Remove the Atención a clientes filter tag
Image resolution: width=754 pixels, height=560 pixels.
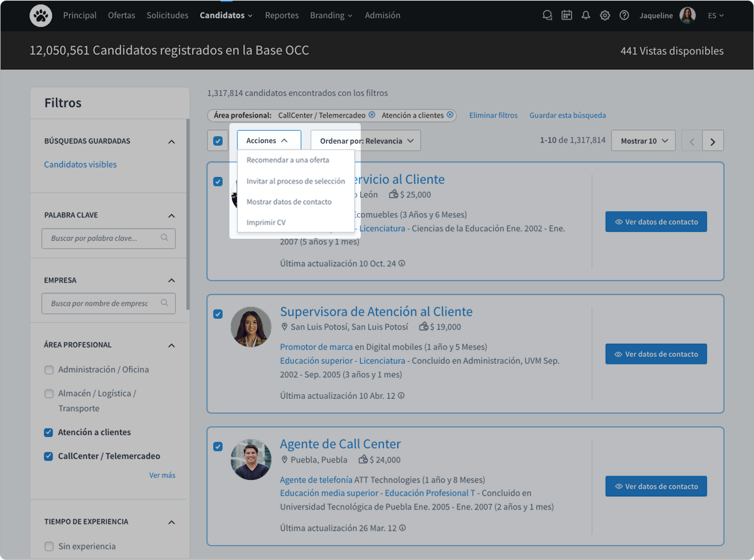click(450, 115)
